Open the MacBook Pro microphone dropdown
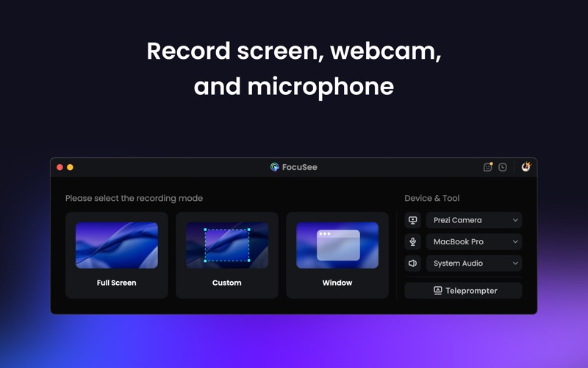 click(x=474, y=241)
